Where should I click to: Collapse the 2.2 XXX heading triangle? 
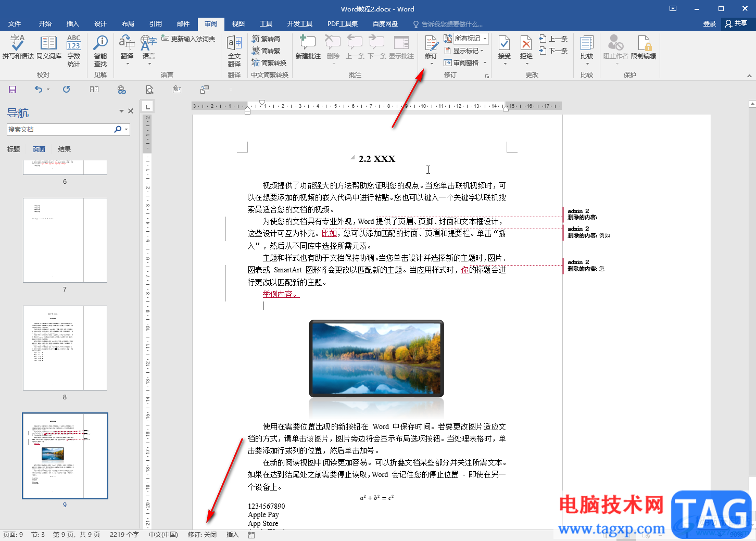click(352, 157)
